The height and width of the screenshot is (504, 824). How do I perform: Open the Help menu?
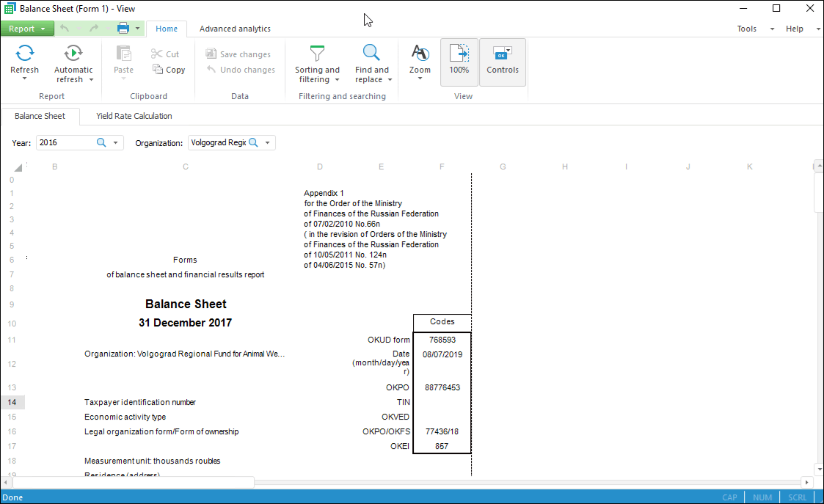(795, 29)
